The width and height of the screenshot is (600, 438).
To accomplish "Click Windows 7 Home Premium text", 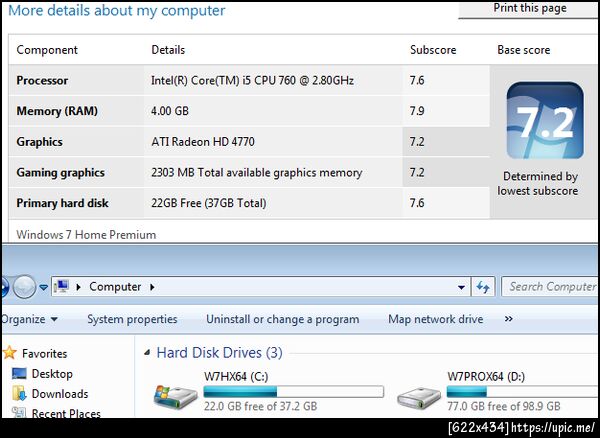I will pyautogui.click(x=86, y=234).
